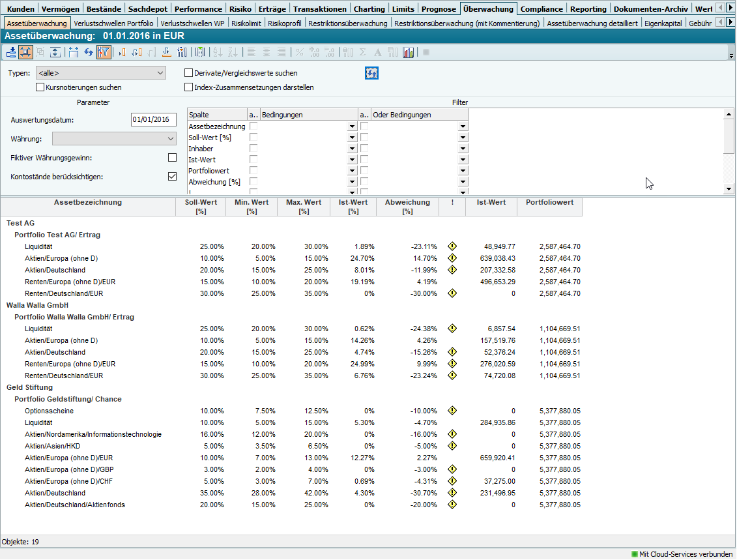Viewport: 737px width, 560px height.
Task: Toggle Fiktiver Währungsgewinn checkbox
Action: (172, 158)
